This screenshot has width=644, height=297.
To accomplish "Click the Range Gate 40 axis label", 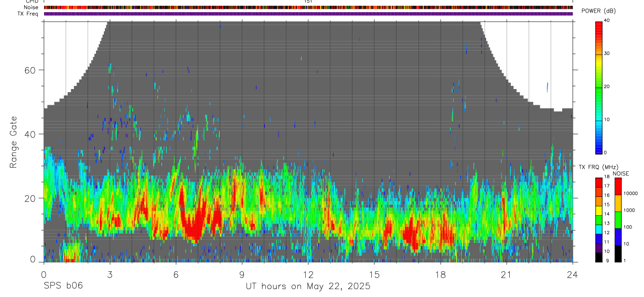I will coord(33,134).
